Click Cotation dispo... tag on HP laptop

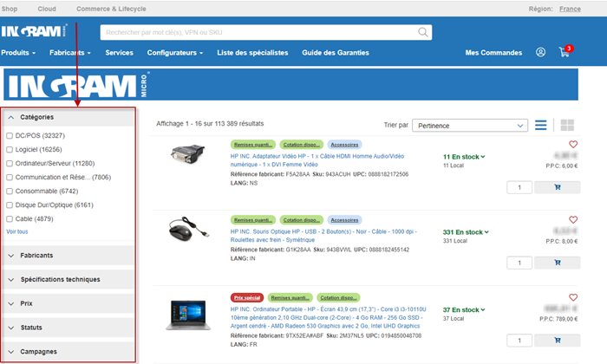[338, 297]
